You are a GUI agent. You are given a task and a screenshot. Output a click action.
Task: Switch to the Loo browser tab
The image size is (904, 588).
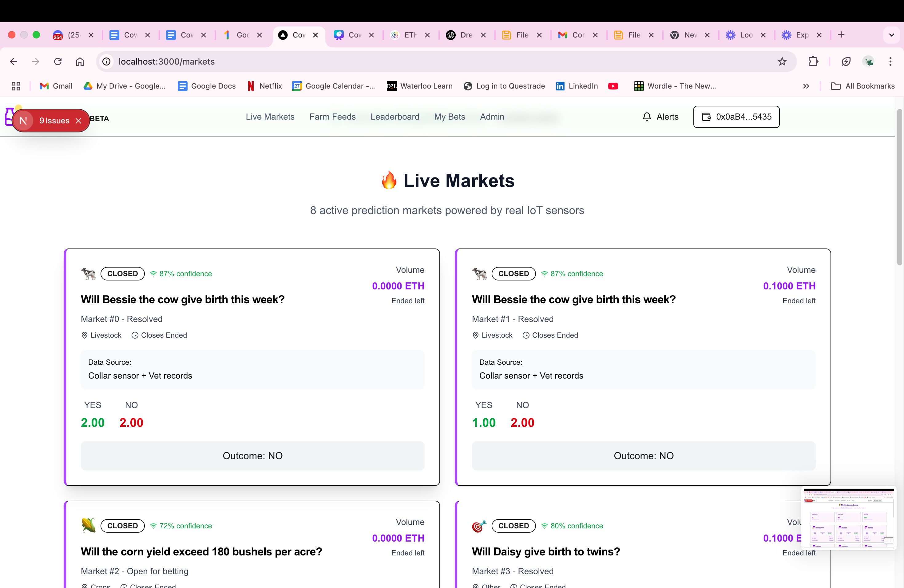tap(746, 35)
